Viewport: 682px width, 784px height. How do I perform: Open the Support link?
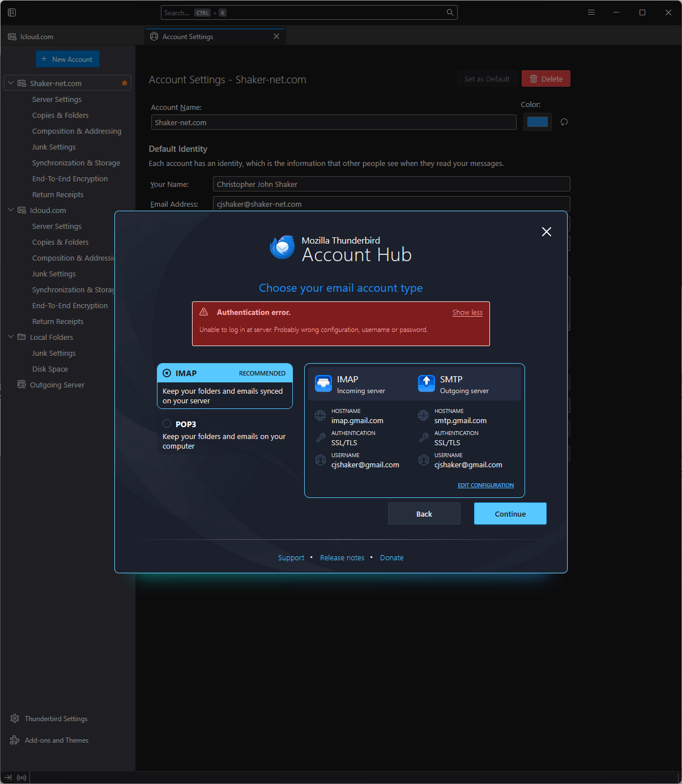[x=291, y=558]
